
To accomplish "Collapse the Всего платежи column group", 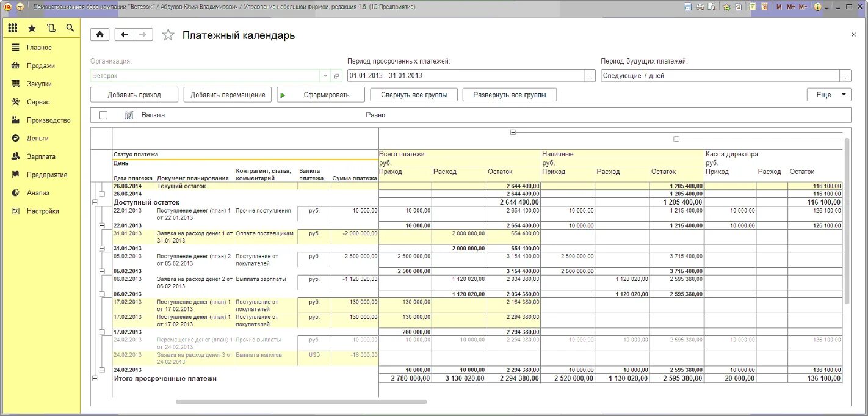I will click(513, 132).
